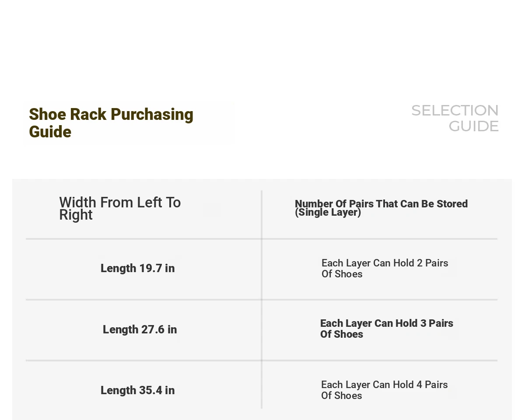Click the words Shoe Rack in title
Viewport: 525px width, 420px height.
(x=67, y=114)
